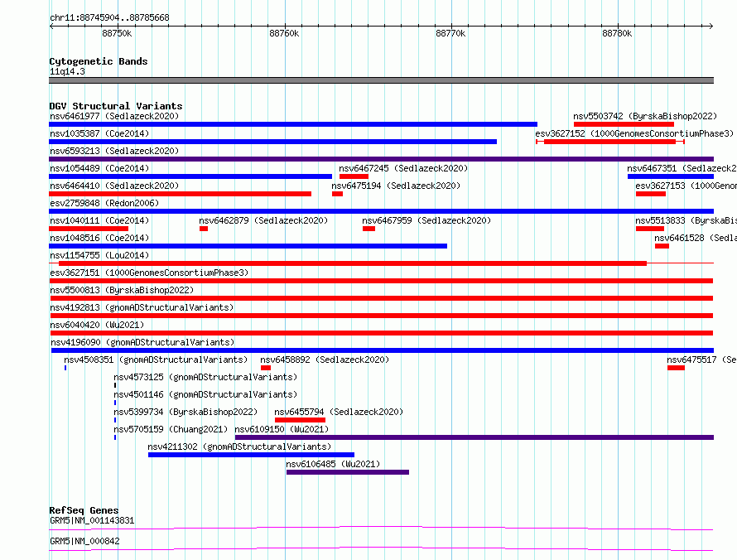Click the esv3627152 1000GenomesConsortiumPhase3 label
This screenshot has width=737, height=560.
tap(634, 133)
